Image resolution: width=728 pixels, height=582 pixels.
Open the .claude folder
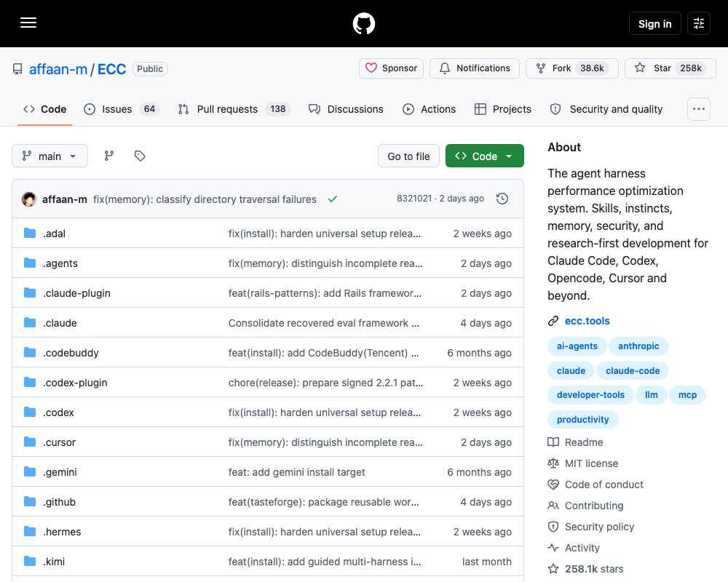[x=60, y=323]
